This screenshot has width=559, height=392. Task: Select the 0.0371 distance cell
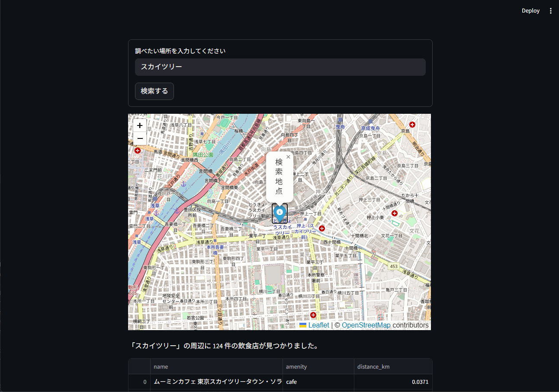[x=393, y=382]
